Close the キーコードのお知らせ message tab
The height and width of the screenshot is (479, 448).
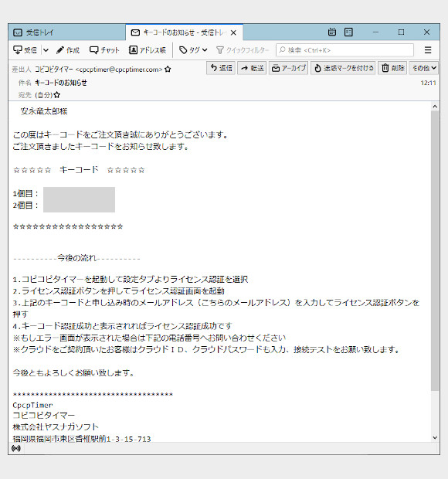[x=233, y=32]
